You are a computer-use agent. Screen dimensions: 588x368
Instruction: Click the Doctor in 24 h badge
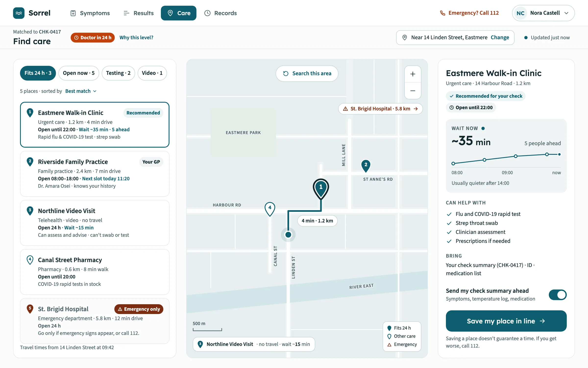point(93,38)
